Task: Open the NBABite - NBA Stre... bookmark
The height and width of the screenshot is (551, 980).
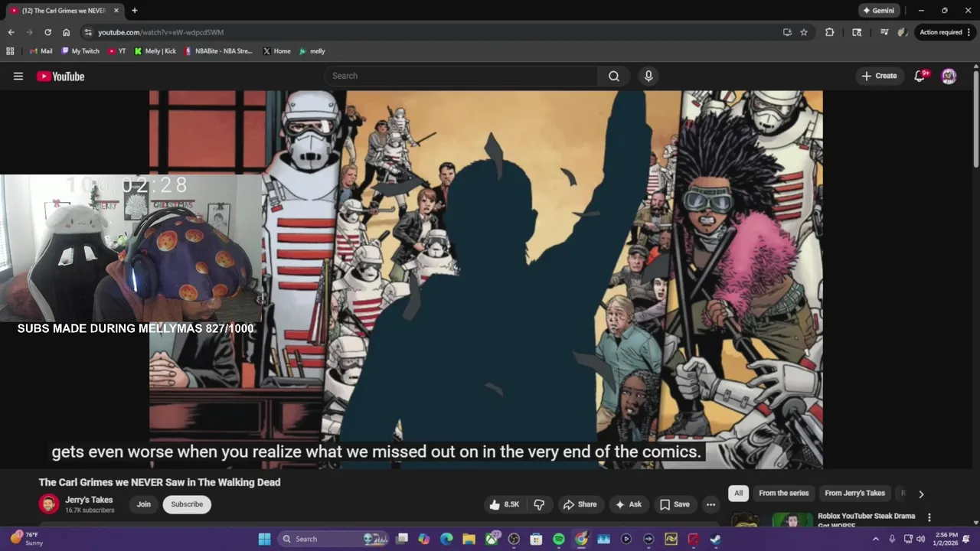Action: [x=218, y=51]
